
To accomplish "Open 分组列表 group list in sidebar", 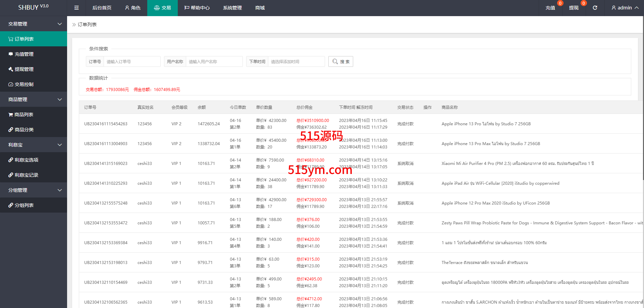I will pyautogui.click(x=24, y=205).
